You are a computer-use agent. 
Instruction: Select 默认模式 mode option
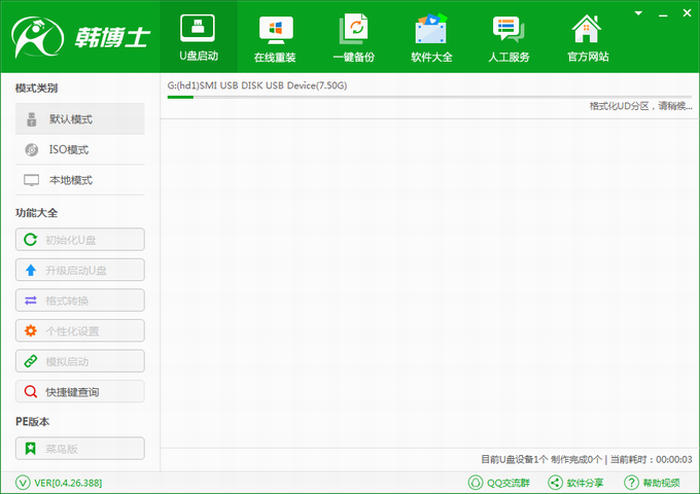[80, 119]
